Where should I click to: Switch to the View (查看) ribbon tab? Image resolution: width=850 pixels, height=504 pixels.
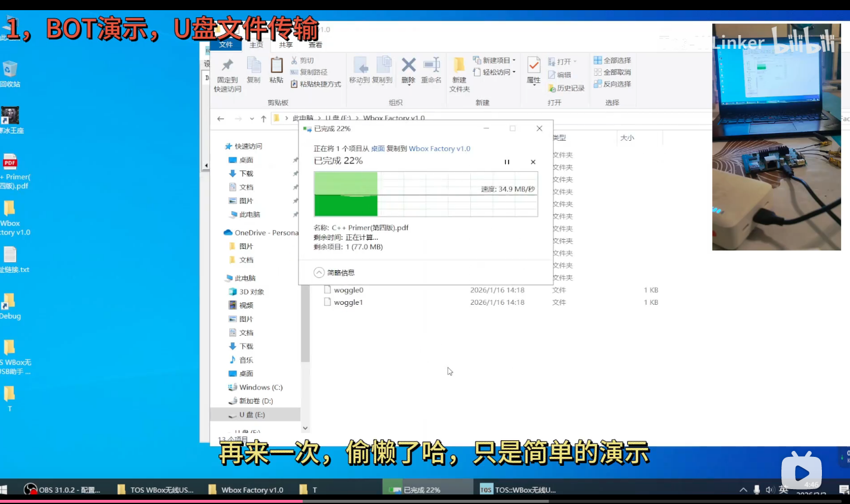pos(315,45)
